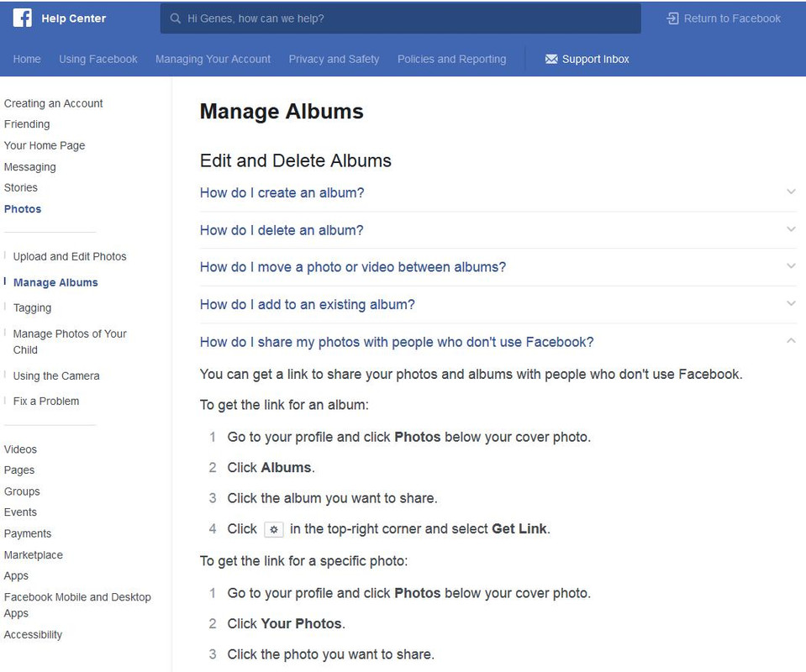Open the Privacy and Safety menu
The image size is (806, 672).
334,59
